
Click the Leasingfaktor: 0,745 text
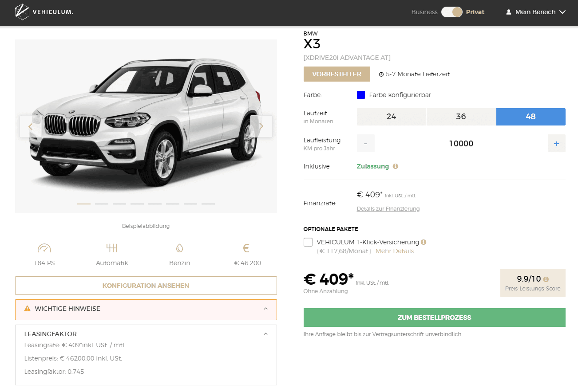coord(54,372)
